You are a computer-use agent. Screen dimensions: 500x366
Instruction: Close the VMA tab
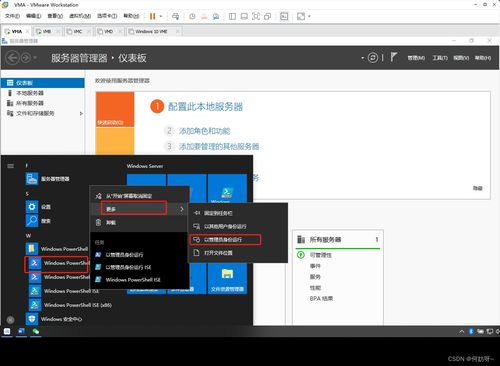click(x=27, y=31)
